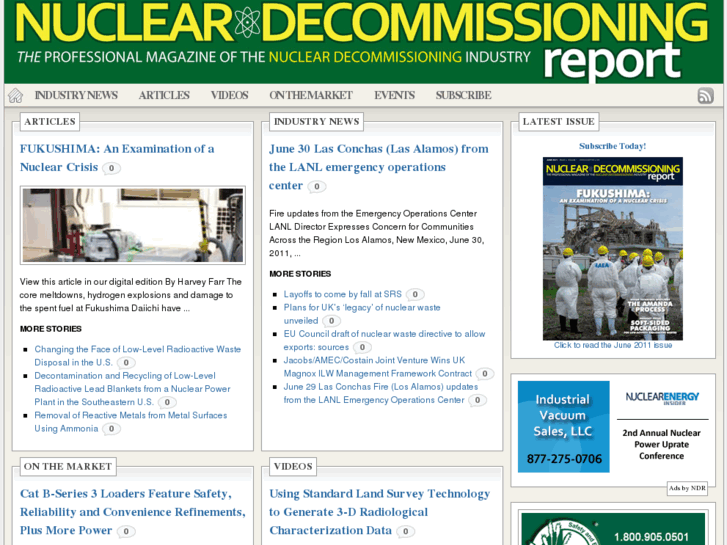Open Layoffs to come by fall at SRS
Image resolution: width=727 pixels, height=545 pixels.
pos(343,294)
